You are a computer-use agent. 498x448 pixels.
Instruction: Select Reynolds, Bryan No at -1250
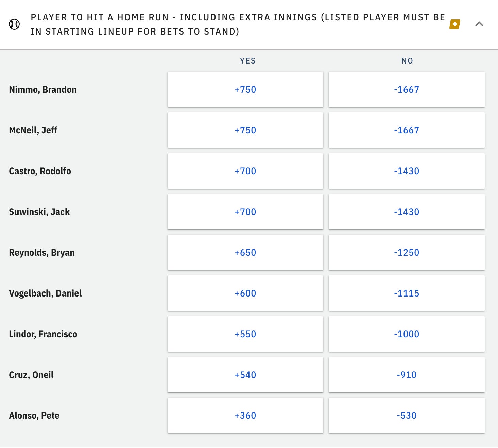pyautogui.click(x=406, y=252)
